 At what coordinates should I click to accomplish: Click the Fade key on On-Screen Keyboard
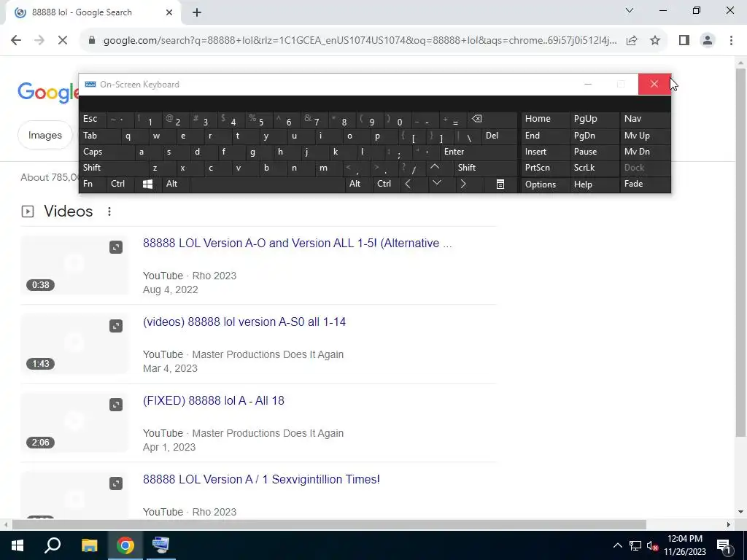coord(645,184)
